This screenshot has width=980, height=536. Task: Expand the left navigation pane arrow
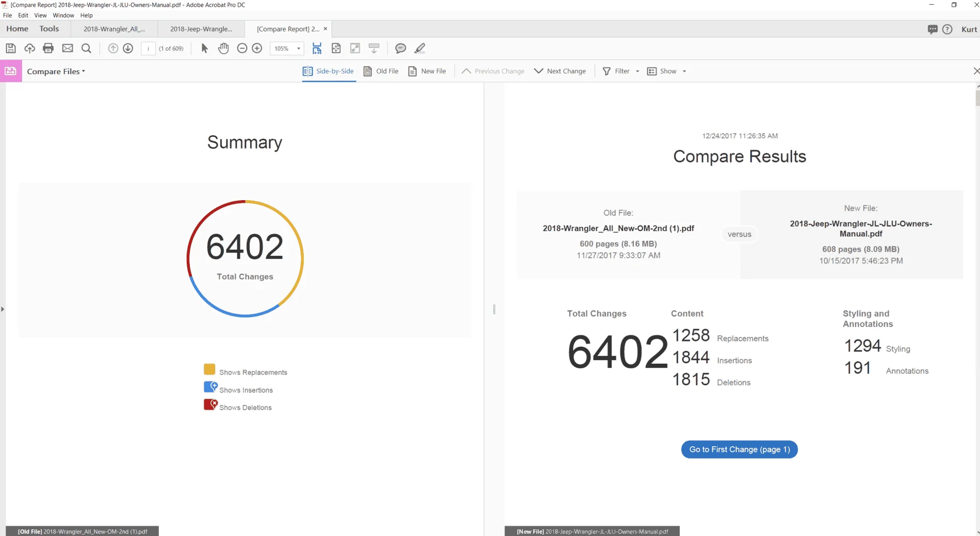pyautogui.click(x=3, y=309)
